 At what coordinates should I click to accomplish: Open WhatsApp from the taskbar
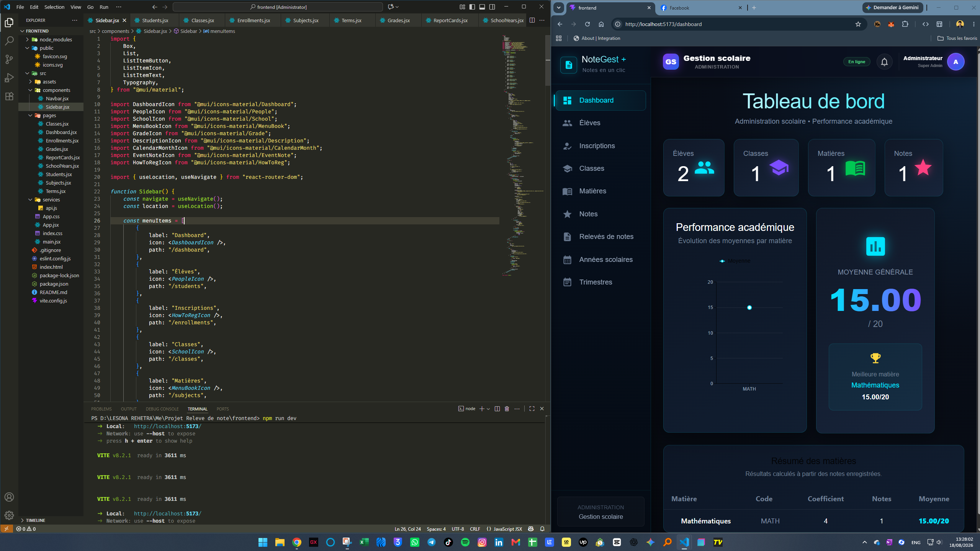[x=414, y=542]
